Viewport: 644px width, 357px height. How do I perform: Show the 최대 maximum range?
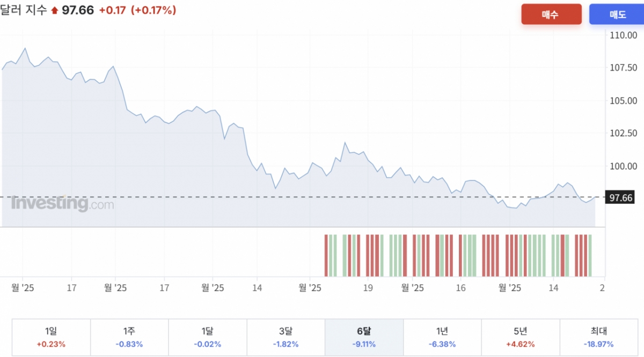(599, 337)
